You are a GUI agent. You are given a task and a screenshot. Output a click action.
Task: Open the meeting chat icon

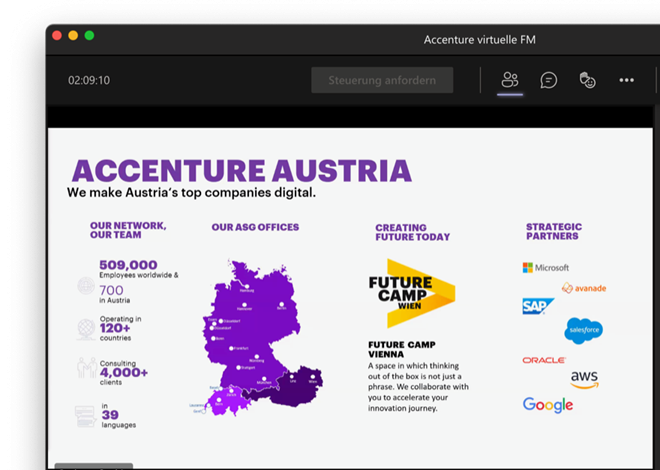[548, 80]
